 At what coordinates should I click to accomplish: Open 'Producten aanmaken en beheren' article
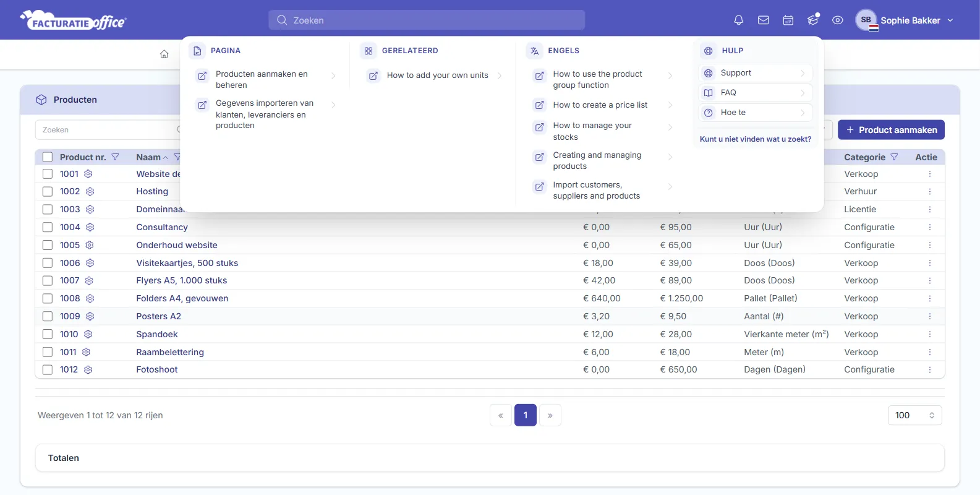point(266,80)
